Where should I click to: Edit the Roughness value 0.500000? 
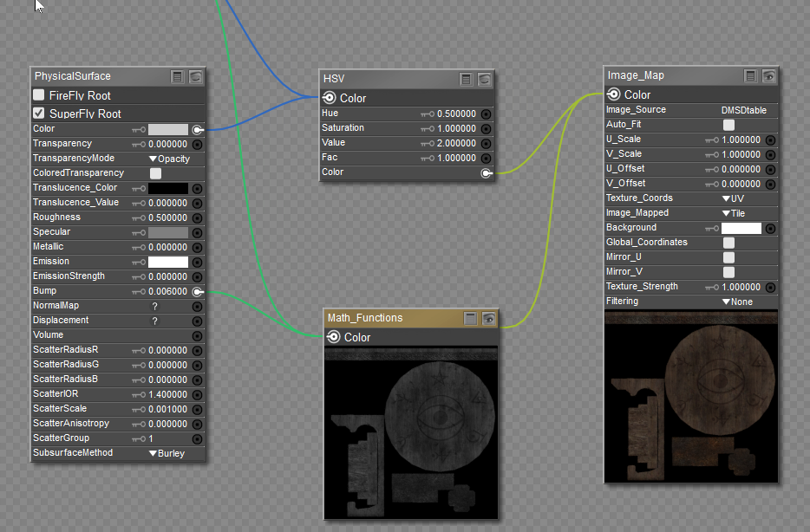coord(168,217)
